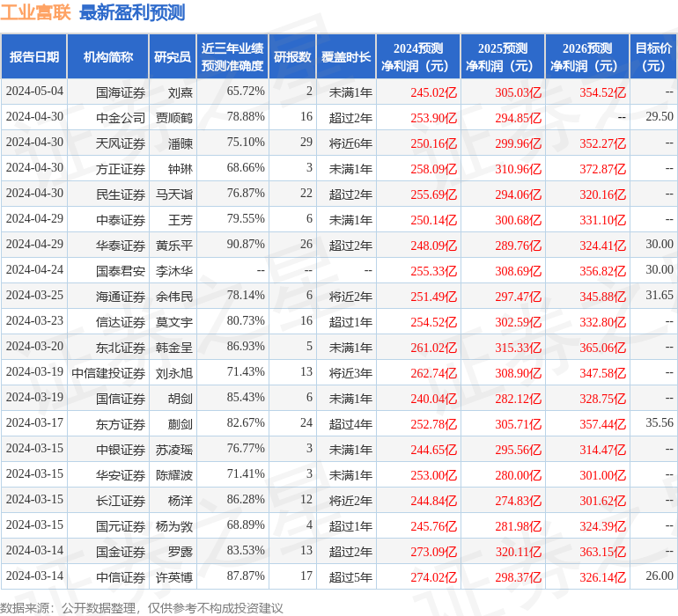Click the 274.02亿 2024 profit forecast
The height and width of the screenshot is (616, 678).
[x=434, y=577]
